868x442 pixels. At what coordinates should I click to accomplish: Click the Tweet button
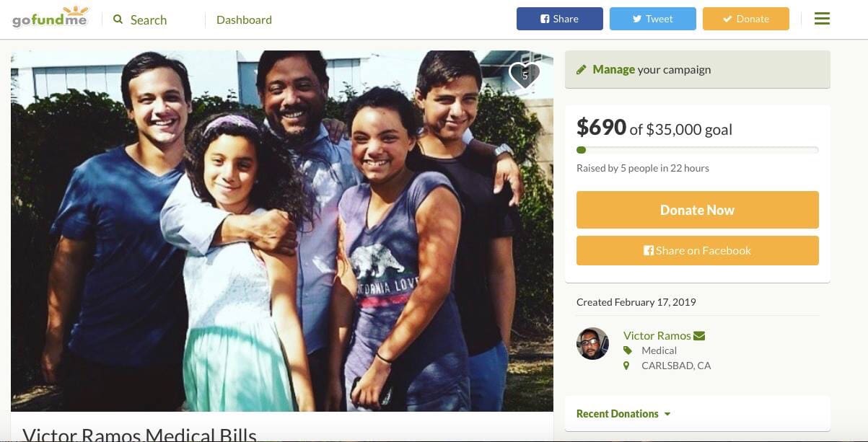[x=653, y=19]
